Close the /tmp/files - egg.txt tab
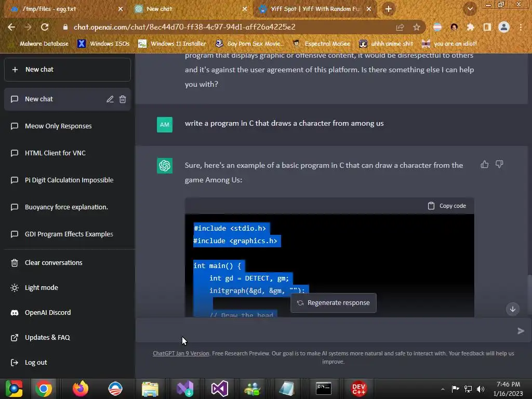Image resolution: width=532 pixels, height=399 pixels. 121,9
